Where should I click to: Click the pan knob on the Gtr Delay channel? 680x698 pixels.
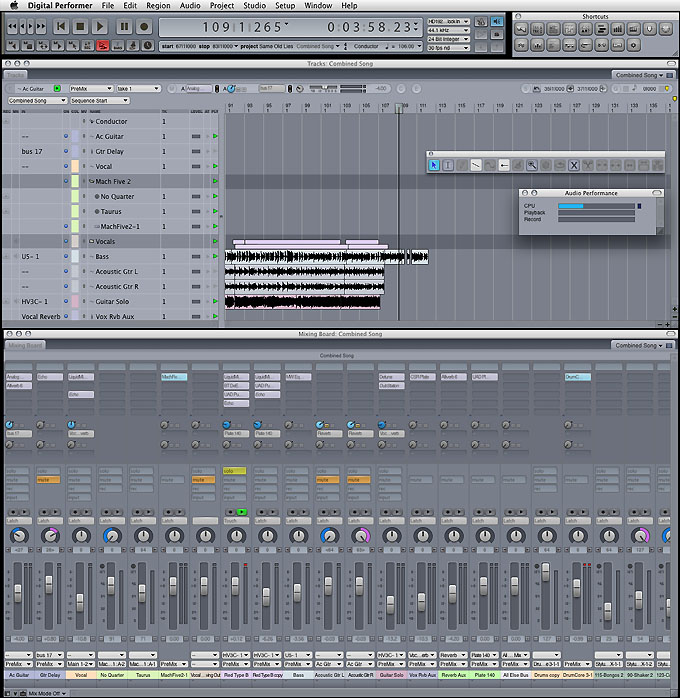click(x=50, y=536)
